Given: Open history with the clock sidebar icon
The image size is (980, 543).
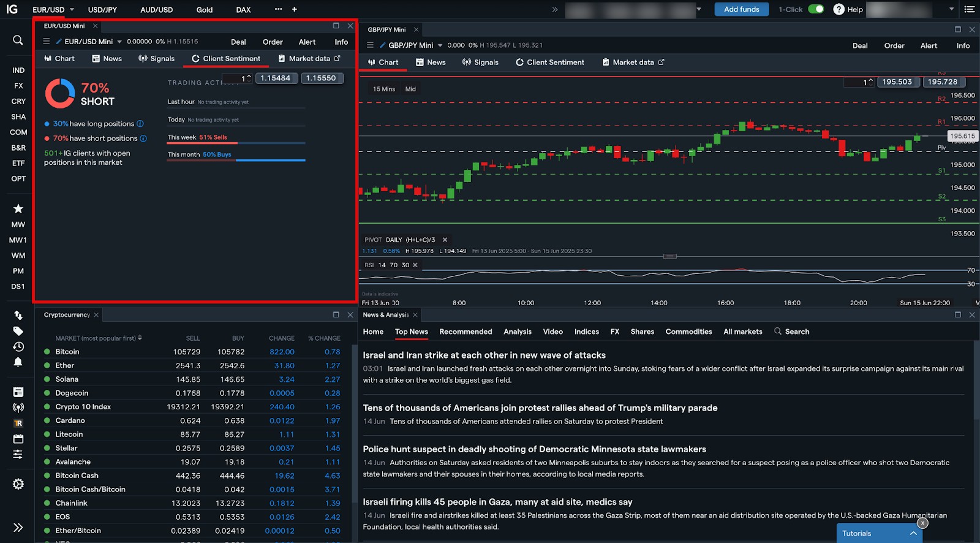Looking at the screenshot, I should [18, 346].
